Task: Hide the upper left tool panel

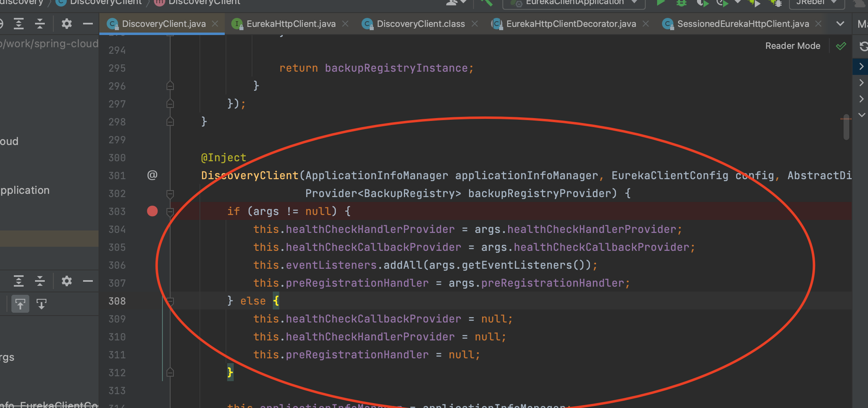Action: coord(88,24)
